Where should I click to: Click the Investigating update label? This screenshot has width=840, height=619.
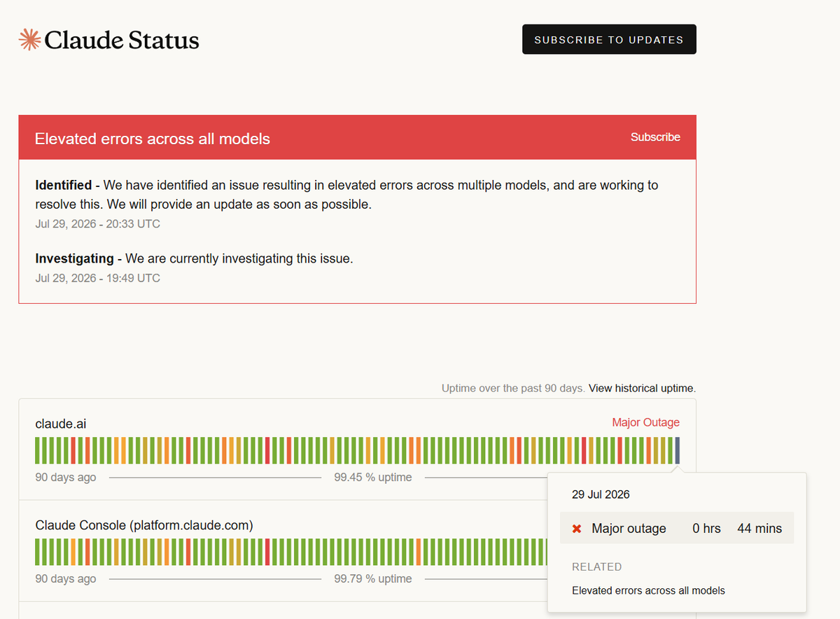pos(75,258)
